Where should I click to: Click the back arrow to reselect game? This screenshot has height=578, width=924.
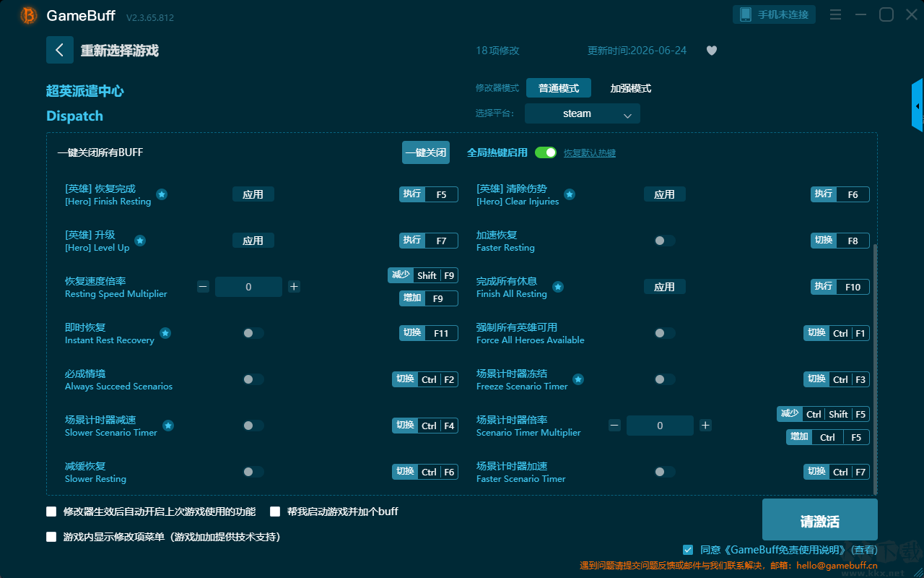click(60, 50)
